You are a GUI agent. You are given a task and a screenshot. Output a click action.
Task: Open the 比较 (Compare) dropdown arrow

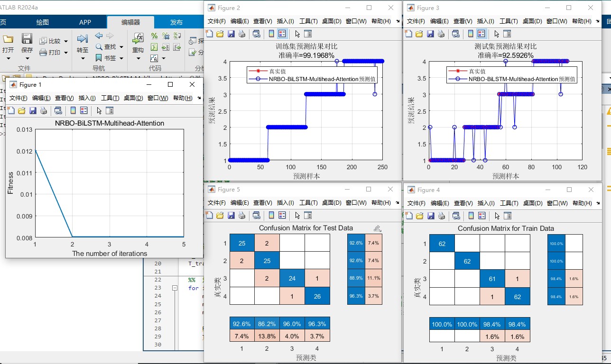pyautogui.click(x=65, y=41)
